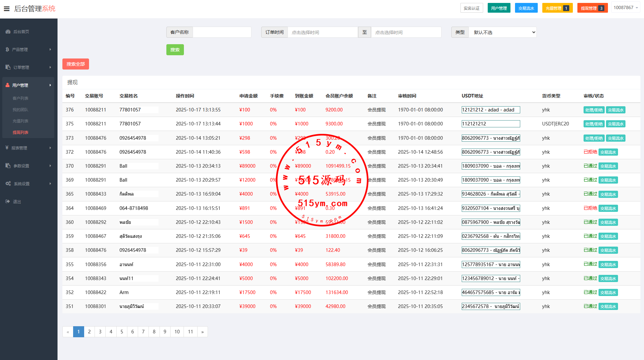Click the 客户名称 input field
The height and width of the screenshot is (360, 644).
coord(222,32)
